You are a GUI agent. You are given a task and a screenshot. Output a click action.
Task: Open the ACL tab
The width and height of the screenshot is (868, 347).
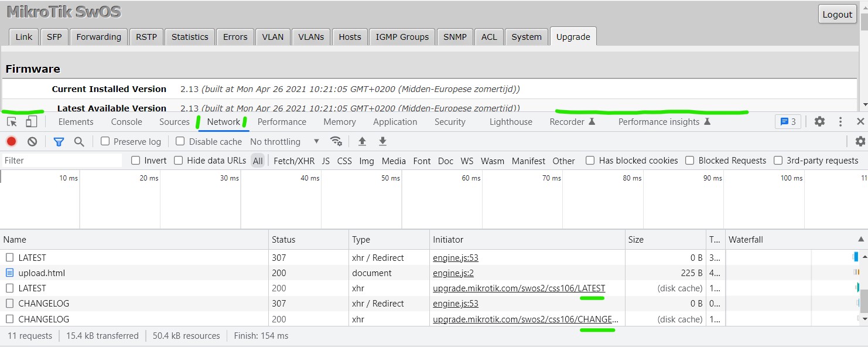(489, 37)
